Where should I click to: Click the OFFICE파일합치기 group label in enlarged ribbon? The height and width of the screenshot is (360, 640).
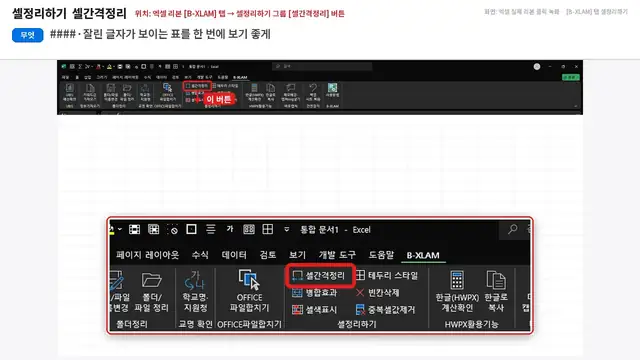click(x=249, y=324)
